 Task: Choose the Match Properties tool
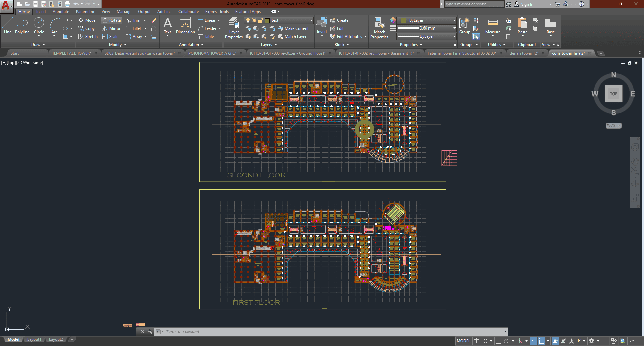[379, 28]
